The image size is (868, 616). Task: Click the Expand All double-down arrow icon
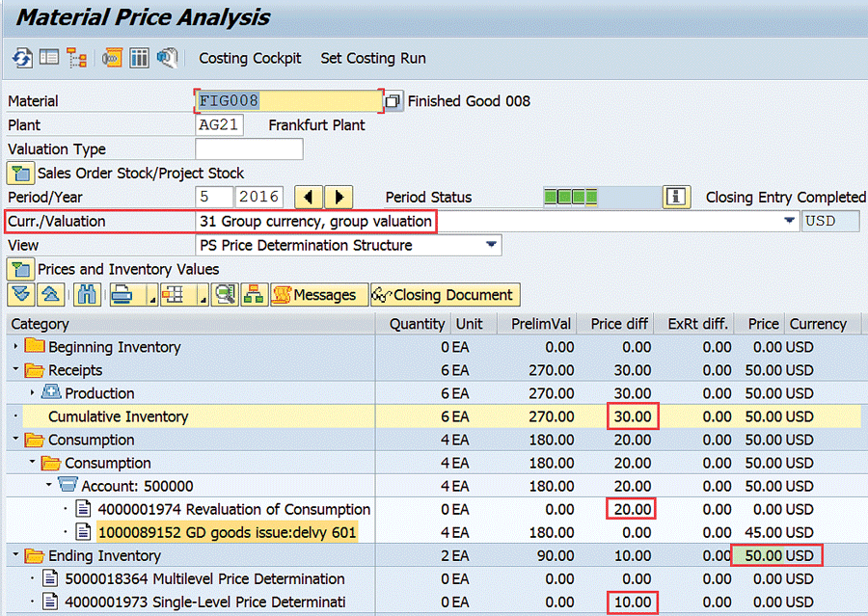point(20,294)
